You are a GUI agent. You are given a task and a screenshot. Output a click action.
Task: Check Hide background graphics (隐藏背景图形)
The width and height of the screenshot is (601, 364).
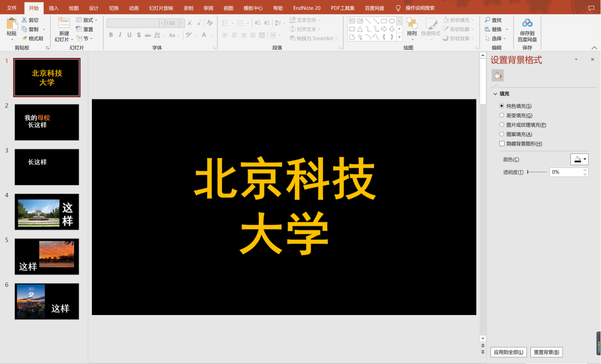click(x=502, y=143)
